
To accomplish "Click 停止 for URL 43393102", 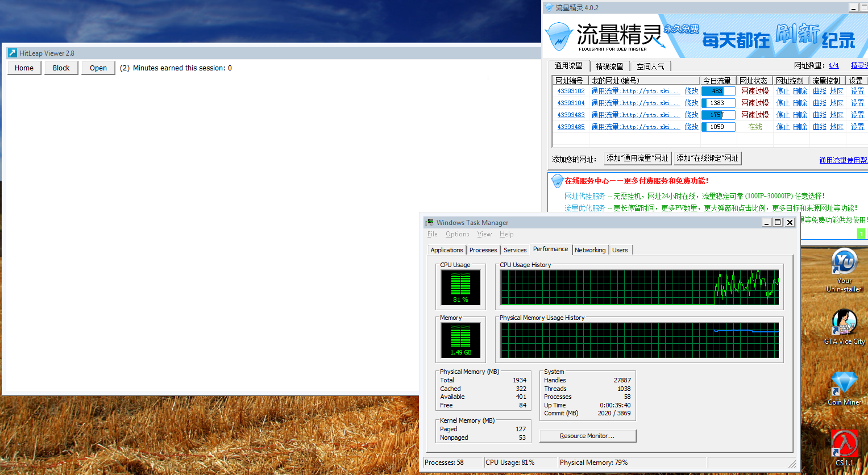I will coord(783,91).
